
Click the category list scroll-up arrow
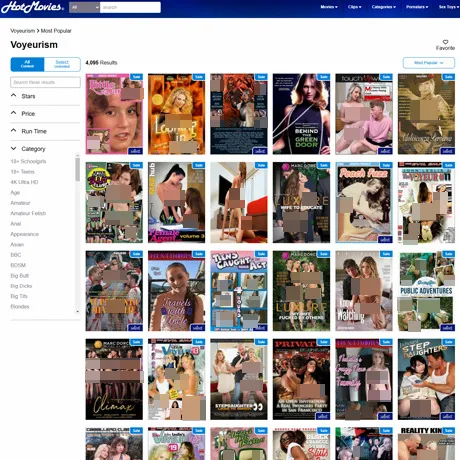point(77,155)
